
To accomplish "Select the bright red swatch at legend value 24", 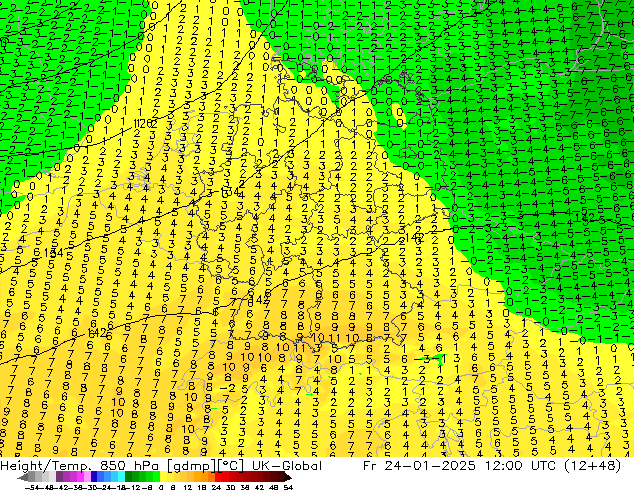I will pos(218,477).
